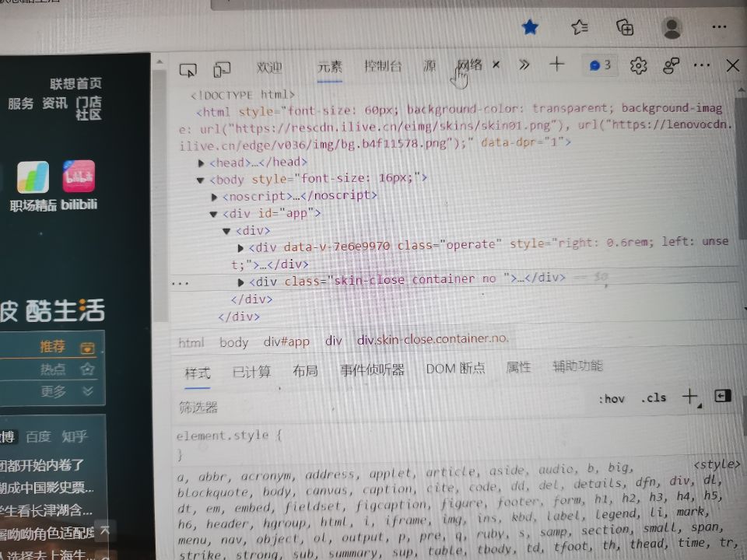Open the browser favorites list icon
The image size is (747, 560).
pos(579,26)
